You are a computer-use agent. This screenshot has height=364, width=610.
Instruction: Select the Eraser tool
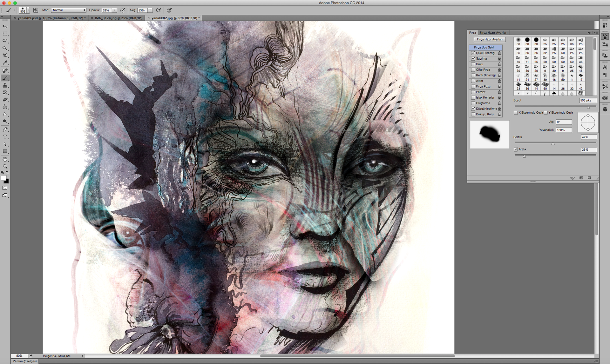click(x=5, y=100)
